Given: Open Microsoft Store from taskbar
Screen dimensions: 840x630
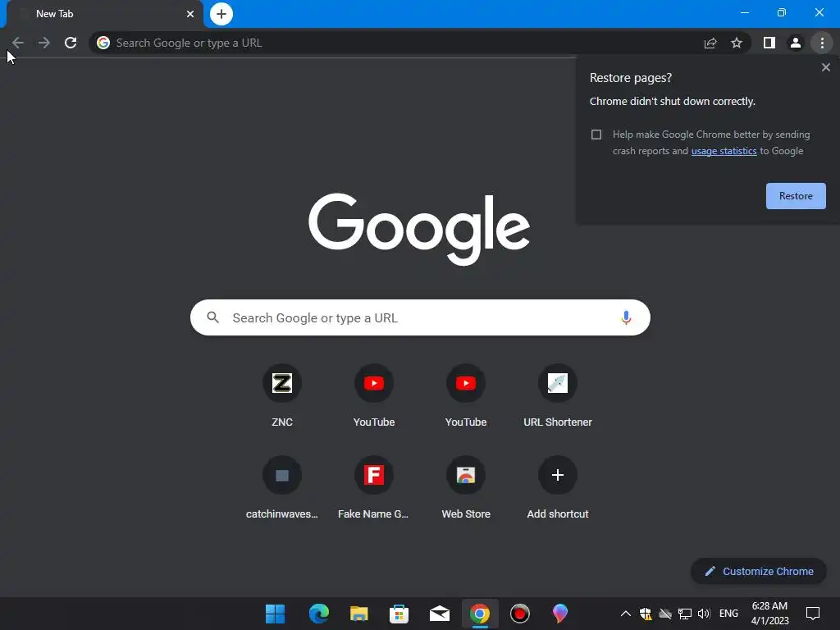Looking at the screenshot, I should click(x=399, y=614).
